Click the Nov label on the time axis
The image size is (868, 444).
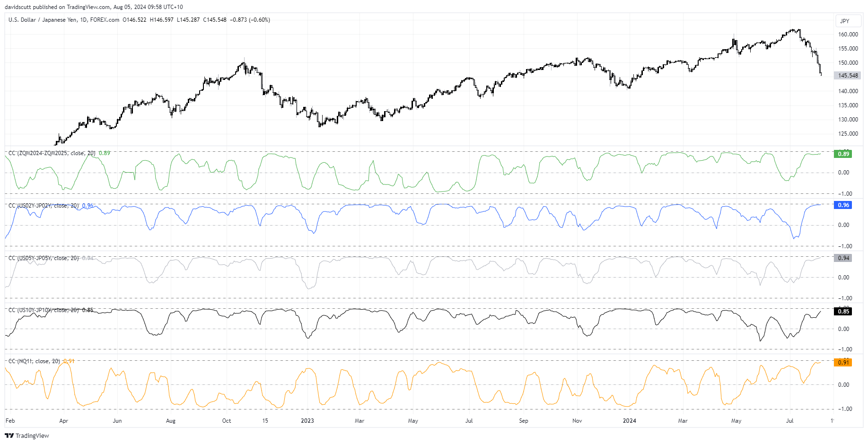577,421
